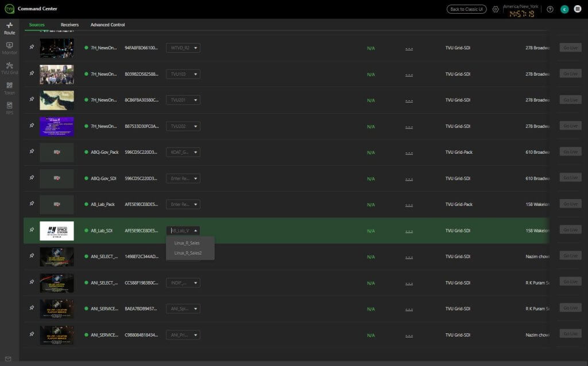
Task: Click source ID CC588F198380C
Action: 141,282
